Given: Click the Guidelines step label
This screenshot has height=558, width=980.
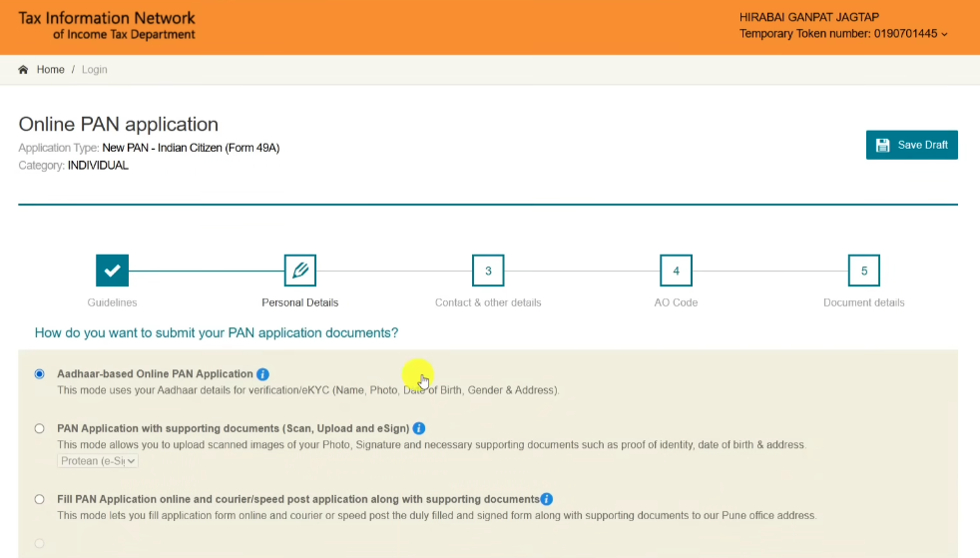Looking at the screenshot, I should [x=113, y=302].
